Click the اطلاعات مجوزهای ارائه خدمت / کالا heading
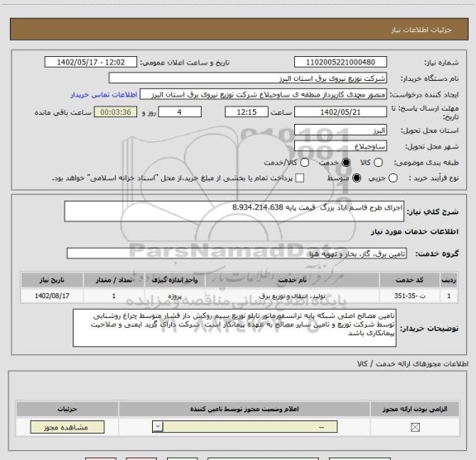476x460 pixels. pyautogui.click(x=412, y=363)
